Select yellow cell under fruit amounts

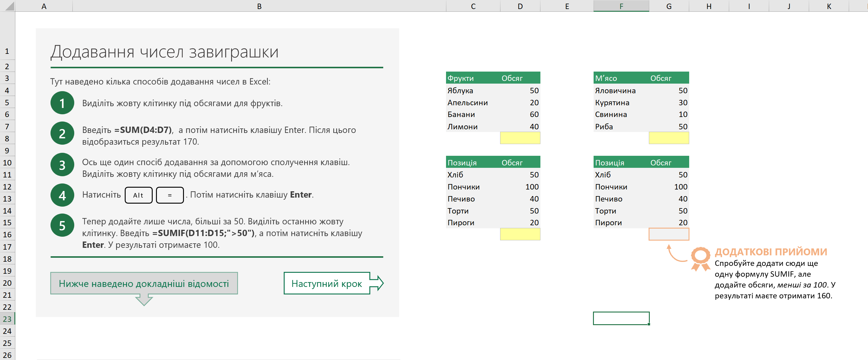[x=520, y=138]
